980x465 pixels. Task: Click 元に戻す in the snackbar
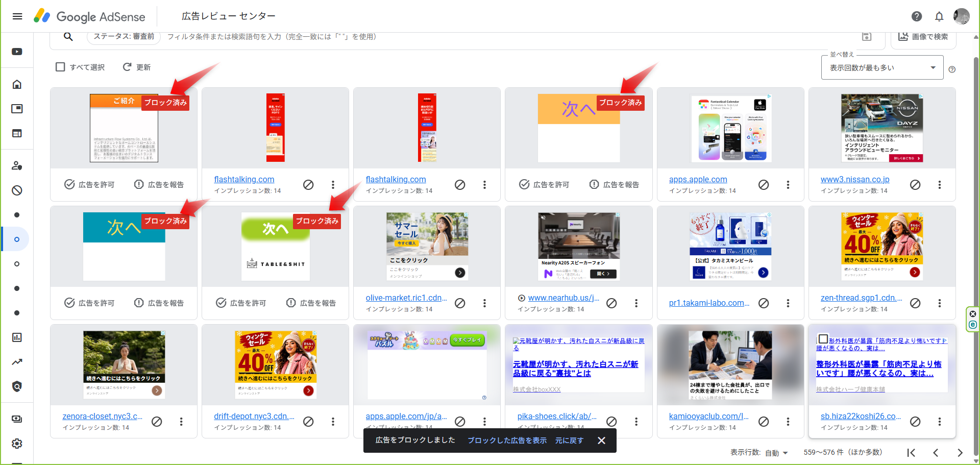(569, 440)
